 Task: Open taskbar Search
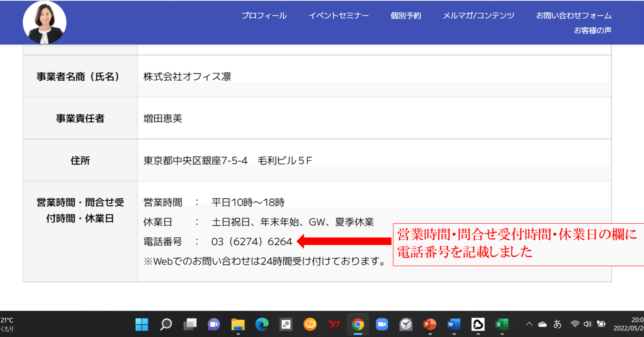166,324
